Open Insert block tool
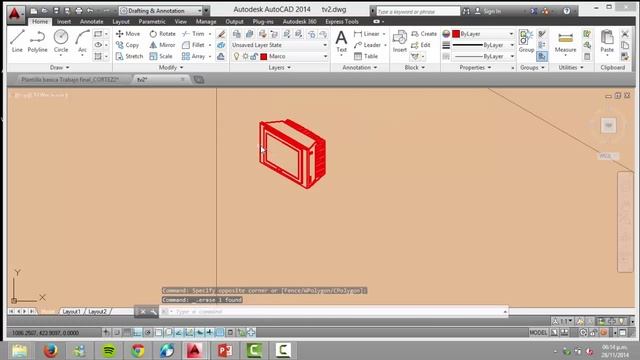This screenshot has height=360, width=640. pos(400,42)
